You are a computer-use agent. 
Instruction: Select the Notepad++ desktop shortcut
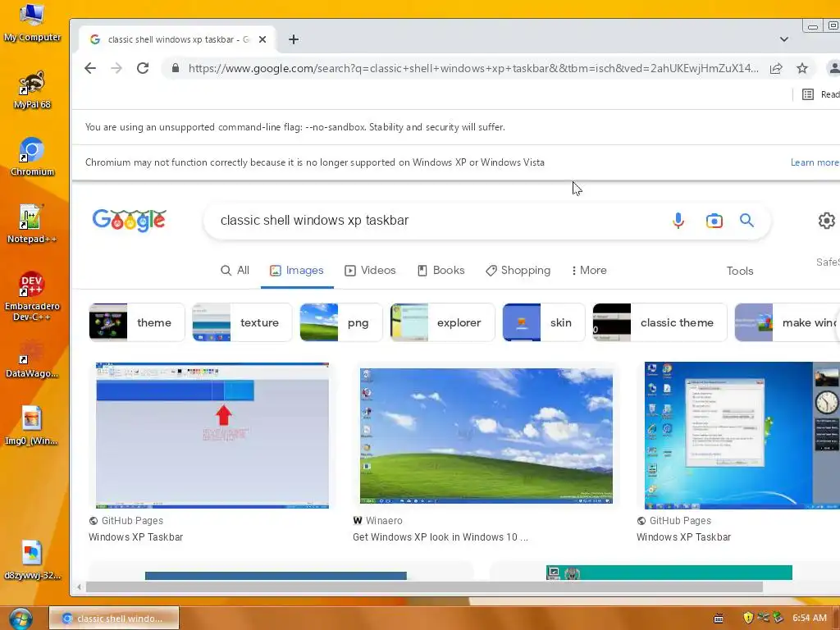(x=32, y=224)
